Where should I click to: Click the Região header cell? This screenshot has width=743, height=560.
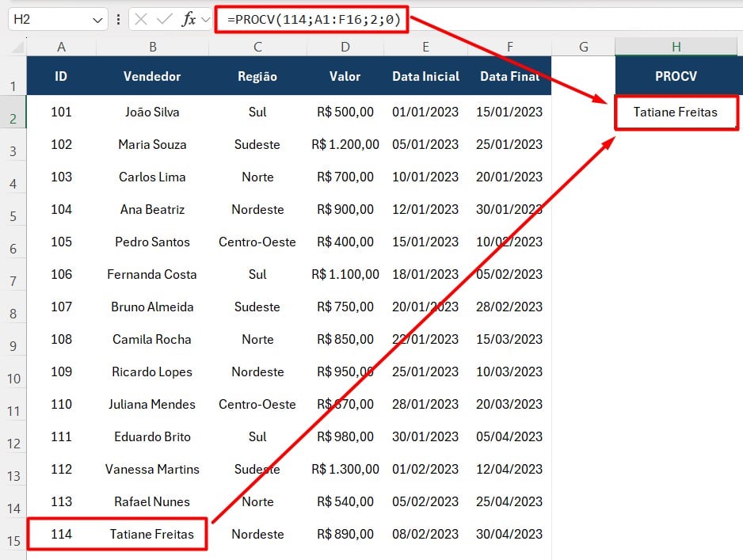pos(257,76)
